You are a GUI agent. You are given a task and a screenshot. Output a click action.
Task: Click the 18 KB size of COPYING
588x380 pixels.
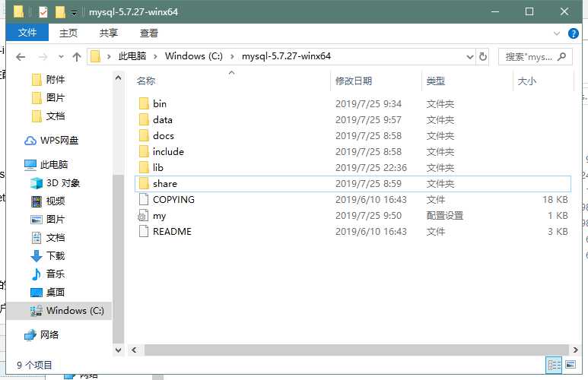555,199
